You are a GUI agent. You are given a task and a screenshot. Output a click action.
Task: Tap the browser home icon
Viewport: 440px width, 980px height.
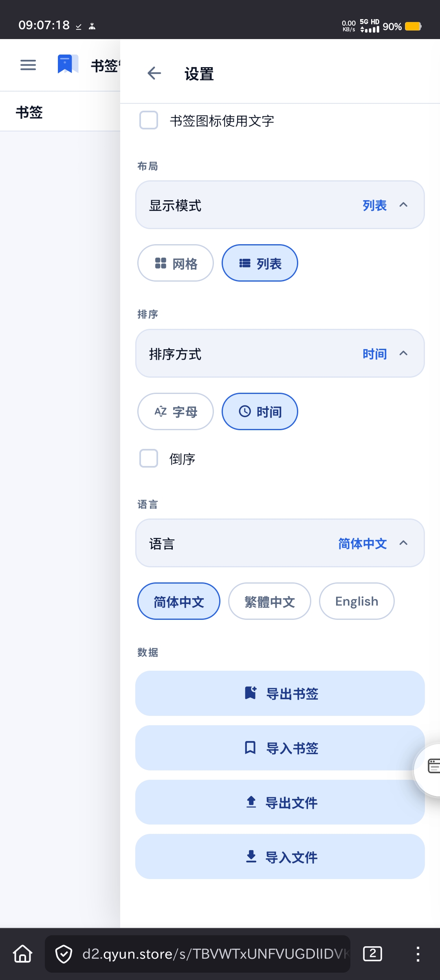coord(23,954)
